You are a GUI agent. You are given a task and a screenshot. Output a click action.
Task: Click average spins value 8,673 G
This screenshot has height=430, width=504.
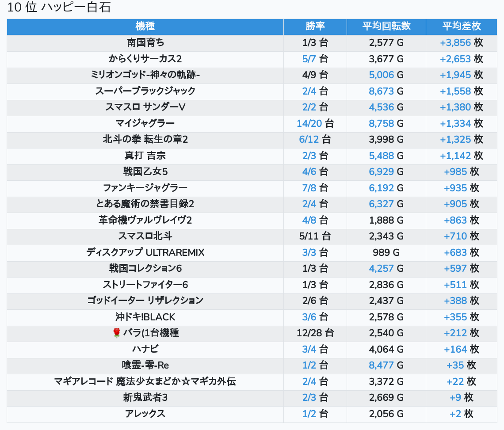pyautogui.click(x=386, y=91)
